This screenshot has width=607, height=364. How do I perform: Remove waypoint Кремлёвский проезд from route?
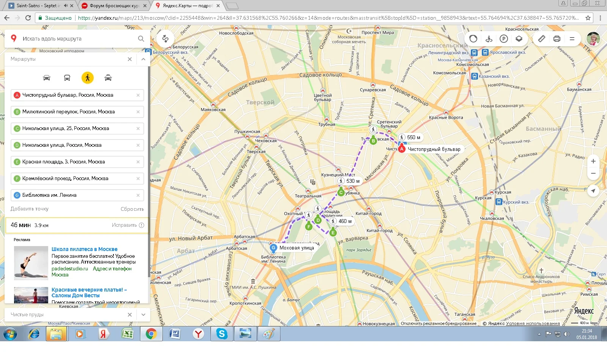(x=138, y=179)
